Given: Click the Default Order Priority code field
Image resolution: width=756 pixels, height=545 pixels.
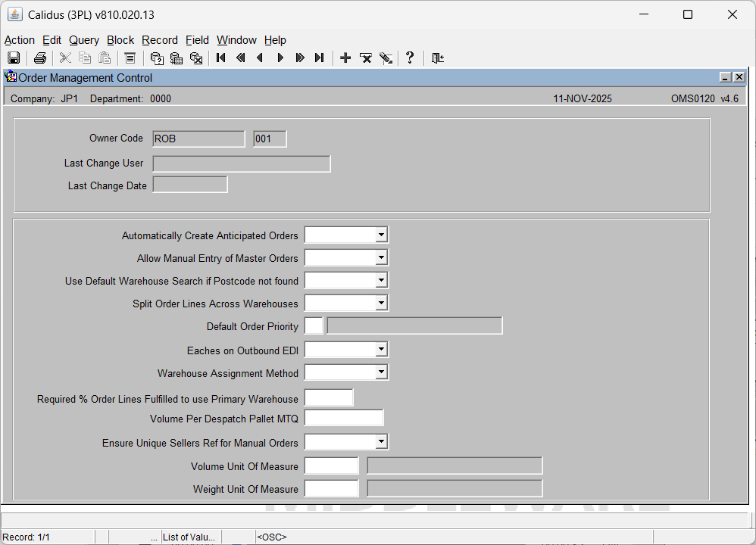Looking at the screenshot, I should click(x=314, y=326).
